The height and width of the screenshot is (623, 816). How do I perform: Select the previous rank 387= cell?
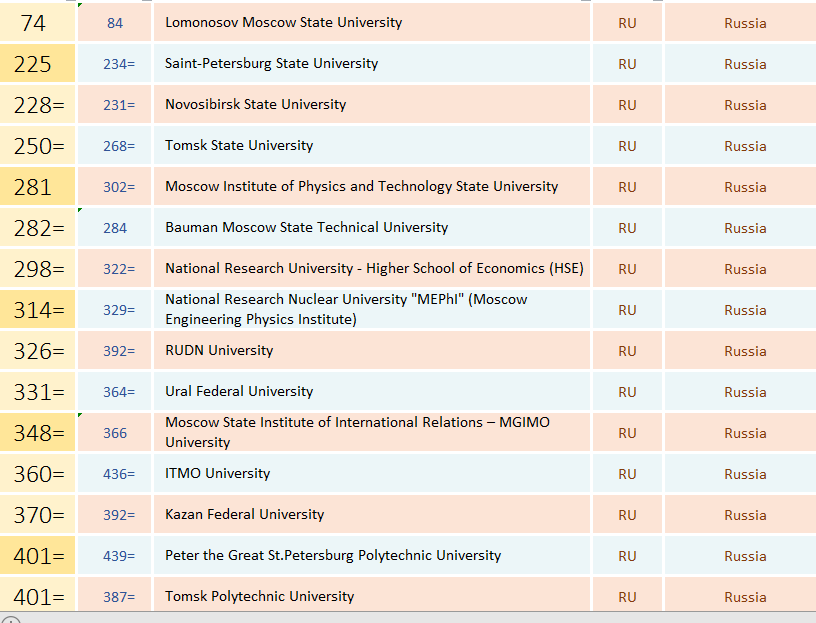pos(114,594)
